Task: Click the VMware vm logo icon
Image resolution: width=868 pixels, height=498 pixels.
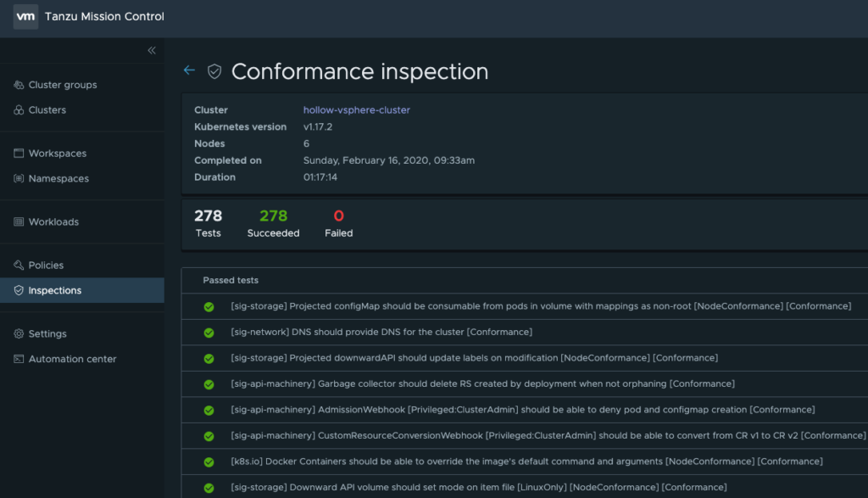Action: (x=25, y=17)
